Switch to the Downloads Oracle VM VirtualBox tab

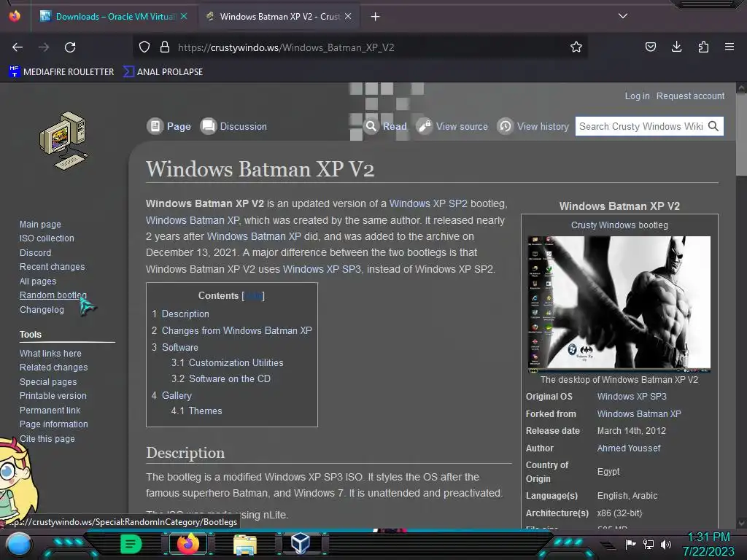[115, 17]
